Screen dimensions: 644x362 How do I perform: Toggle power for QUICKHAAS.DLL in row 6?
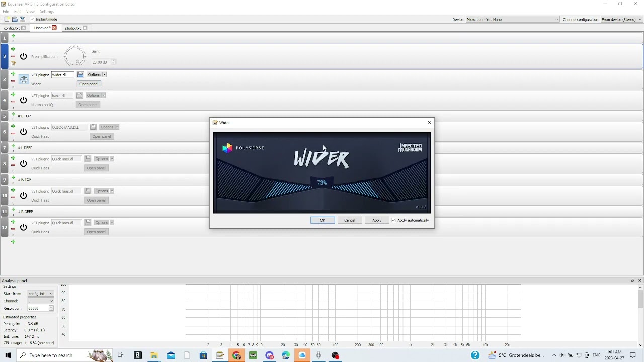click(23, 131)
